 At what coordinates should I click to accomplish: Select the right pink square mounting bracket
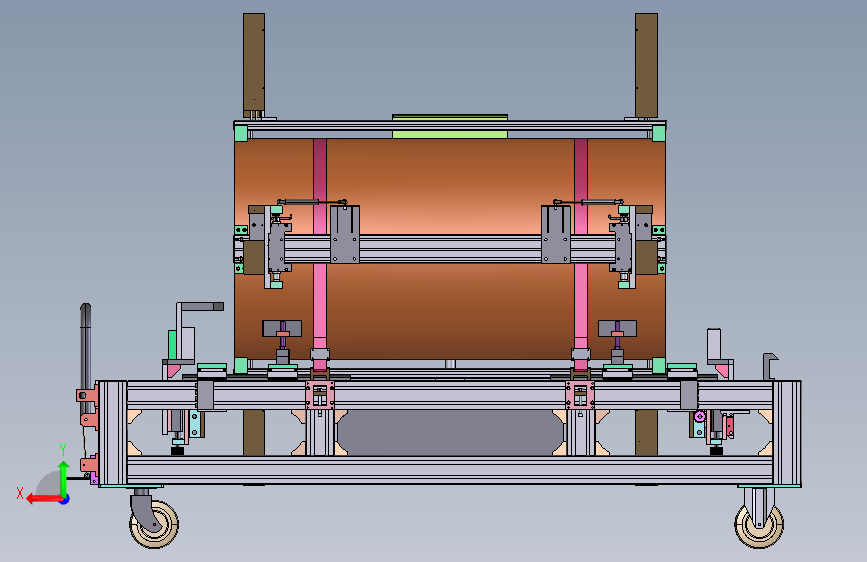click(x=580, y=395)
